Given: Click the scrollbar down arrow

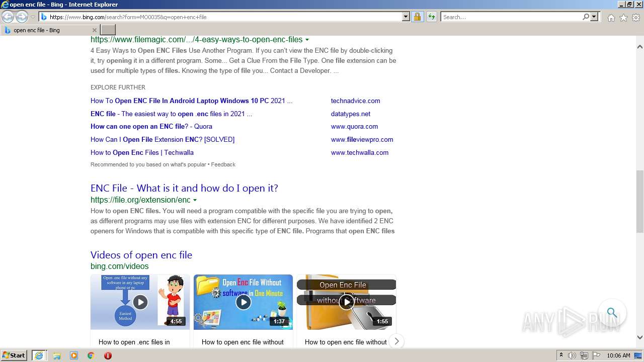Looking at the screenshot, I should pos(640,337).
